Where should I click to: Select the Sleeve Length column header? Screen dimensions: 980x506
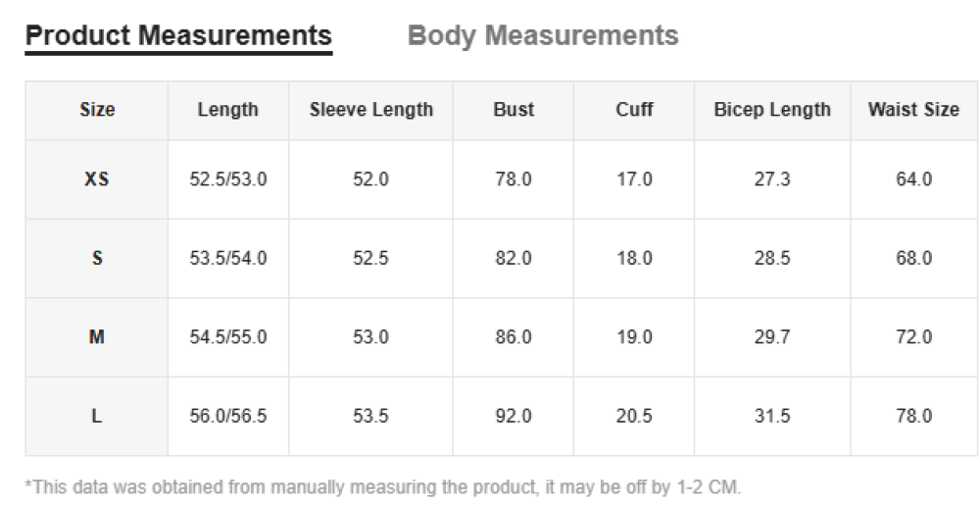pyautogui.click(x=371, y=110)
